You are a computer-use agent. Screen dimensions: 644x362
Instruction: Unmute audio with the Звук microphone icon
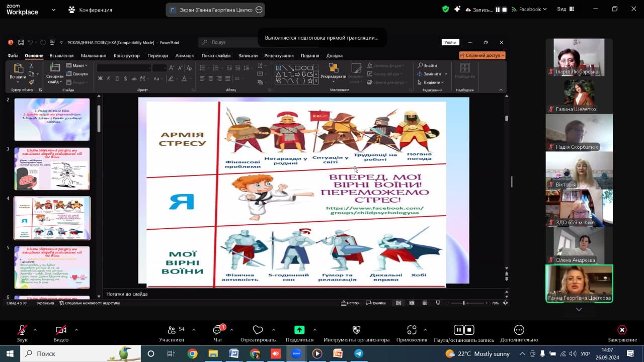(22, 330)
